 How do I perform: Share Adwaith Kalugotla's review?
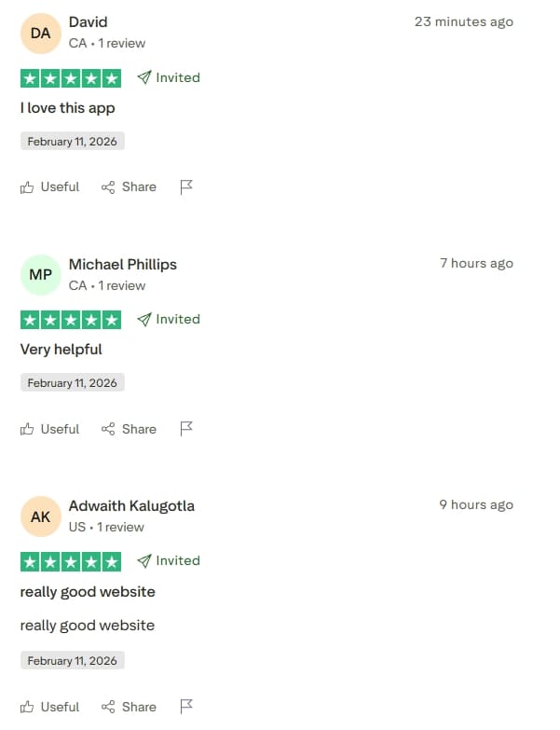tap(129, 707)
